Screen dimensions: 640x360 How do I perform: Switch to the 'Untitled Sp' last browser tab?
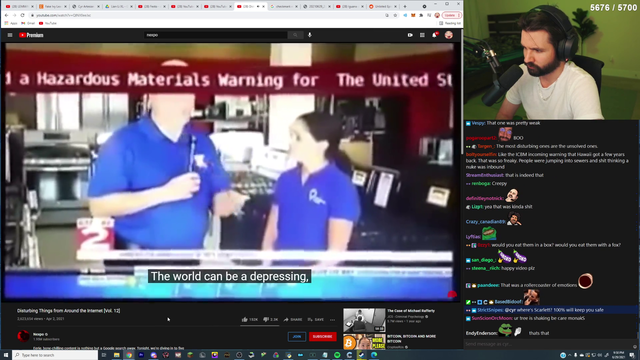tap(382, 7)
